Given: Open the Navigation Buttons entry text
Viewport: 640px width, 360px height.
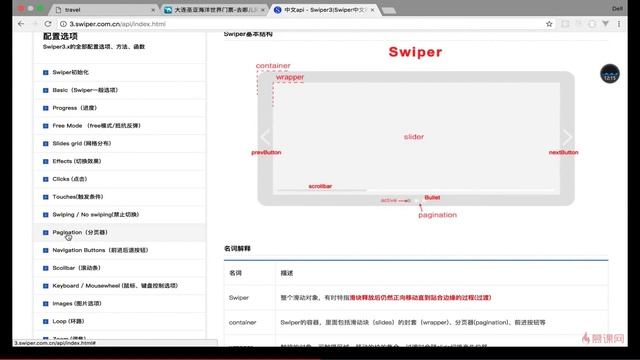Looking at the screenshot, I should (x=100, y=250).
